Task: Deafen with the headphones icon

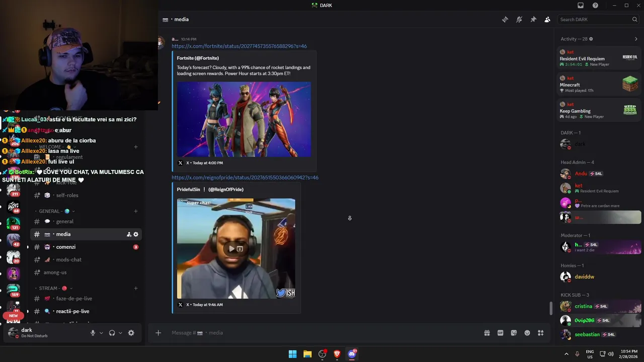Action: click(x=112, y=333)
